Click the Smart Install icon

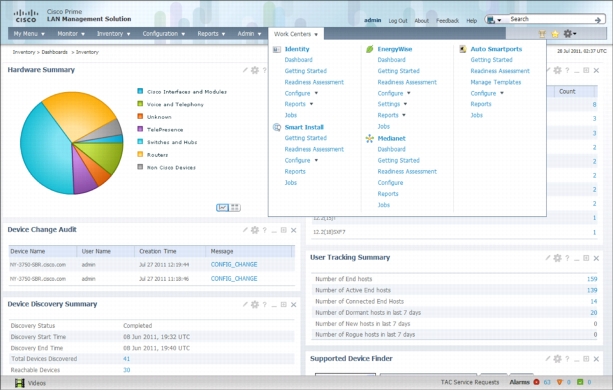tap(276, 127)
